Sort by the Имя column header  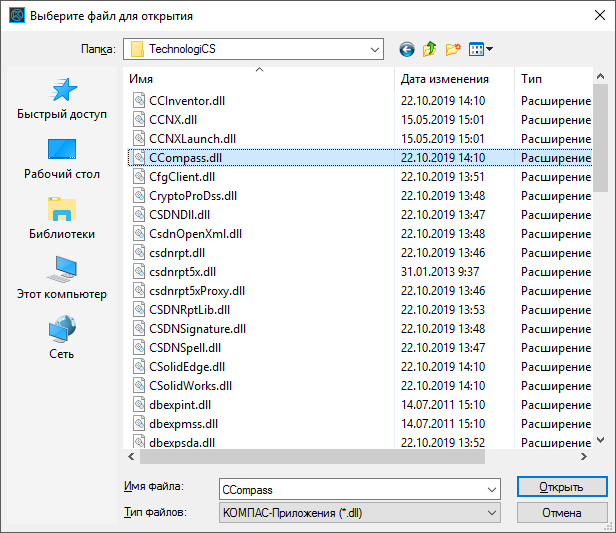[260, 78]
